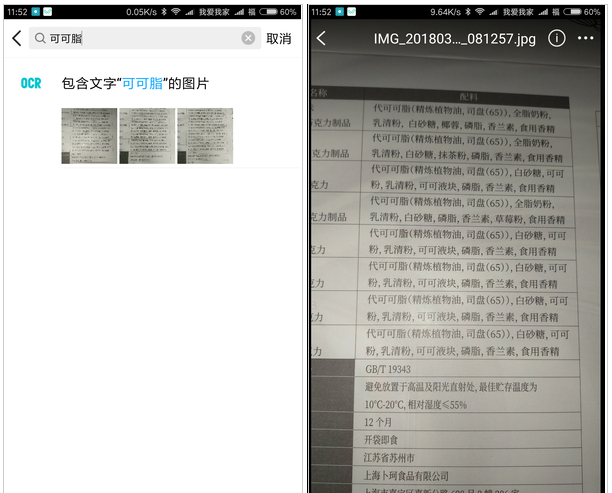Go back from the image viewer
The width and height of the screenshot is (612, 493).
[x=321, y=38]
